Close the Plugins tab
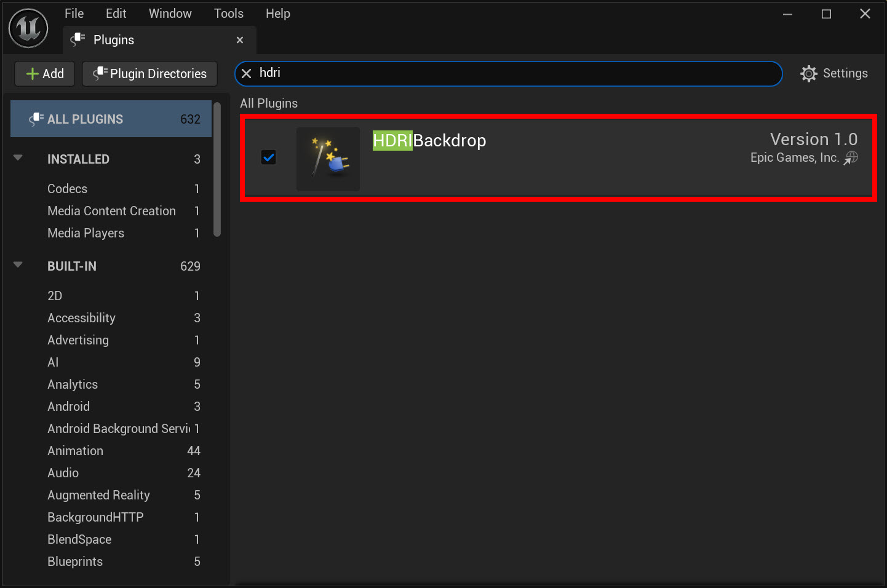Screen dimensions: 887x588 (x=240, y=40)
